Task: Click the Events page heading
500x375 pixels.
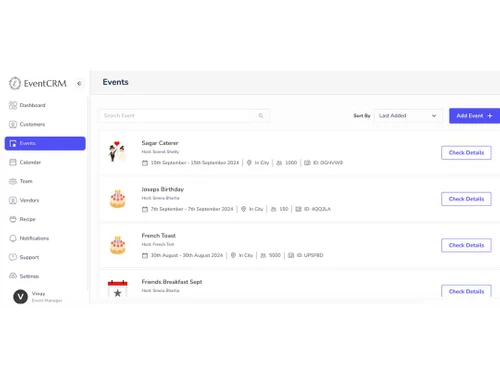Action: 115,82
